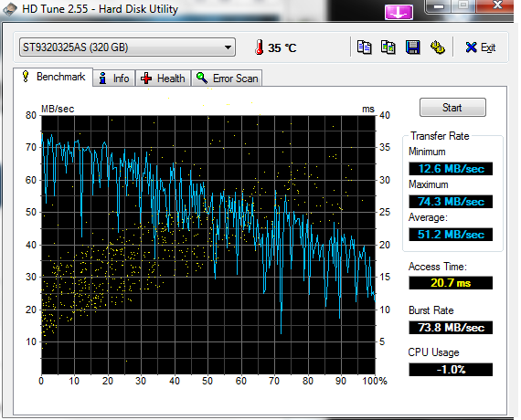Viewport: 521px width, 420px height.
Task: Click the Exit button
Action: pyautogui.click(x=481, y=47)
